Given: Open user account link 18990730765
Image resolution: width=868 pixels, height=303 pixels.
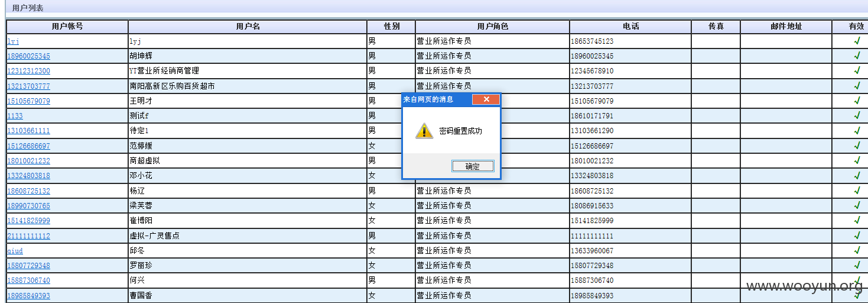Looking at the screenshot, I should click(28, 206).
